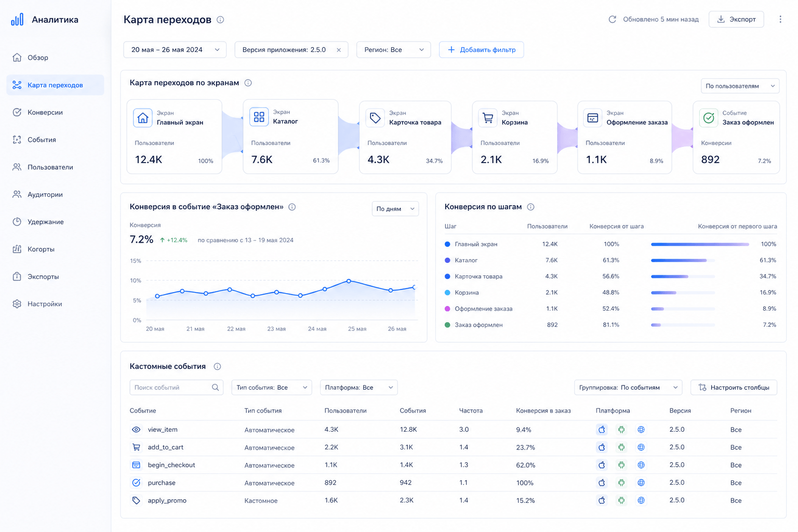Open the Группировка: По событиям dropdown
The height and width of the screenshot is (532, 798).
coord(628,388)
